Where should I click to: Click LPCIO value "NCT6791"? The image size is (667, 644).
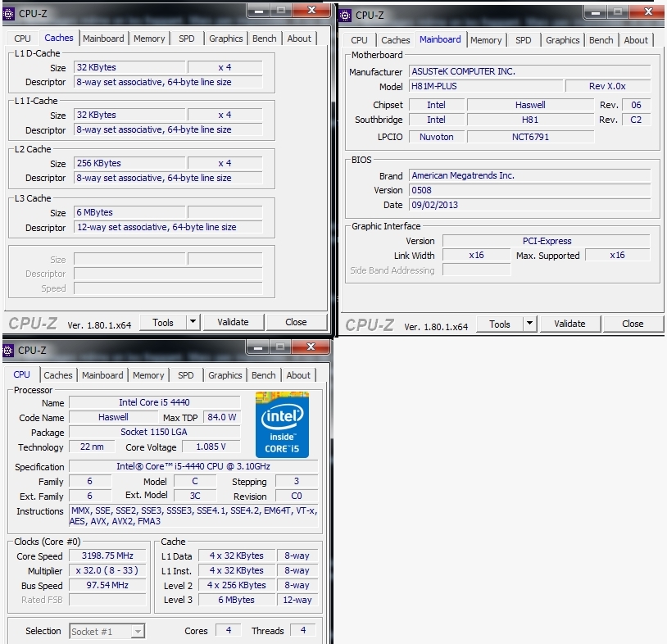click(x=530, y=137)
